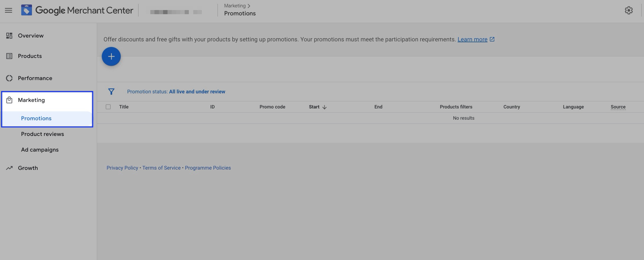Viewport: 644px width, 260px height.
Task: Click the Language column header
Action: click(573, 107)
